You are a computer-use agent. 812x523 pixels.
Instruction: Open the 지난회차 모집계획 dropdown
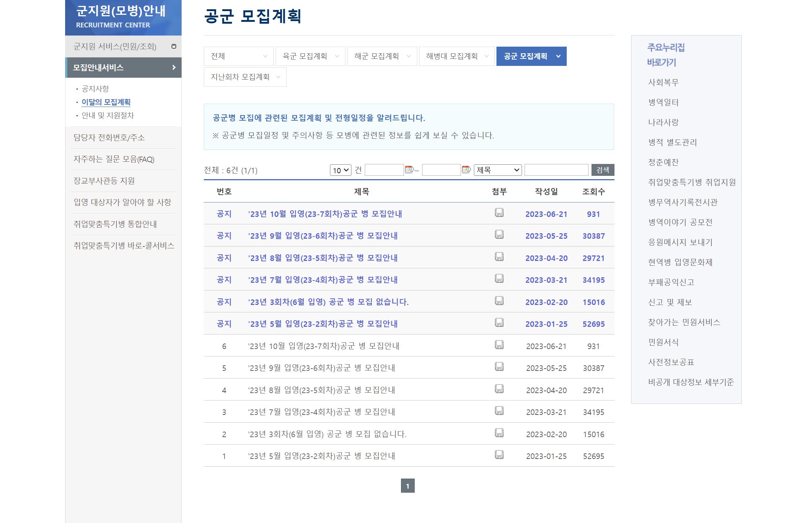245,77
